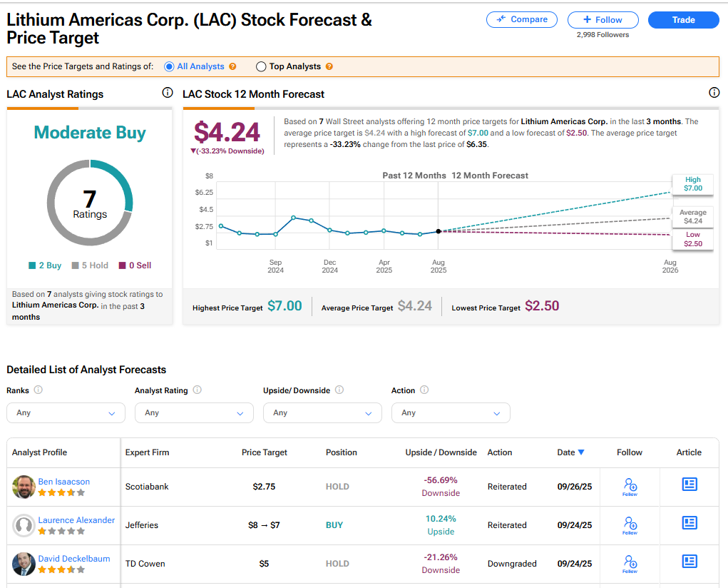
Task: Click the -56.69% Downside value
Action: coord(441,487)
